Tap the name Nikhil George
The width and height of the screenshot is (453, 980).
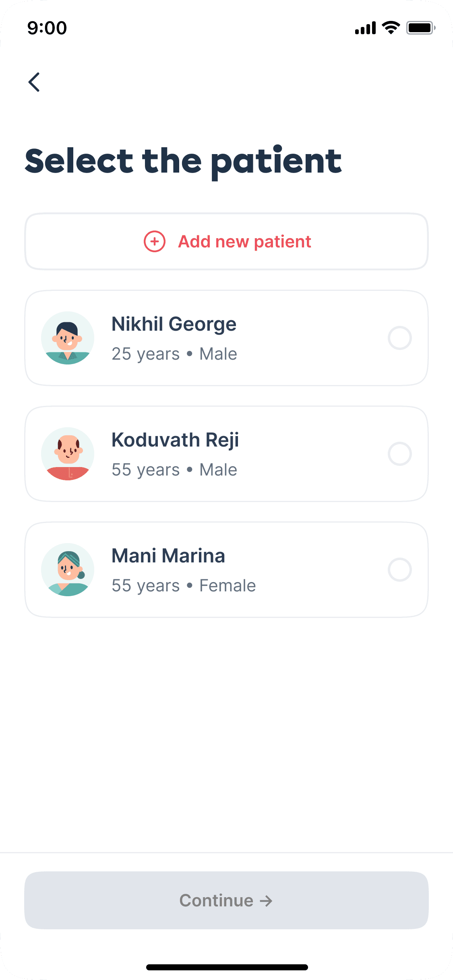[174, 324]
